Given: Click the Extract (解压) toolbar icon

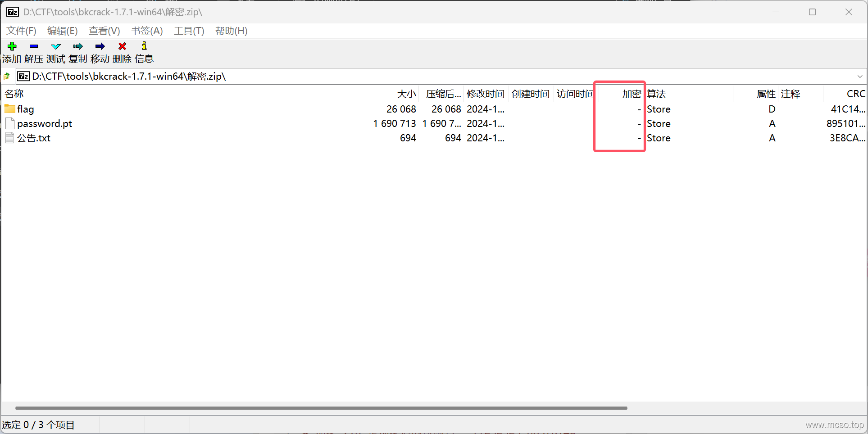Looking at the screenshot, I should point(34,46).
